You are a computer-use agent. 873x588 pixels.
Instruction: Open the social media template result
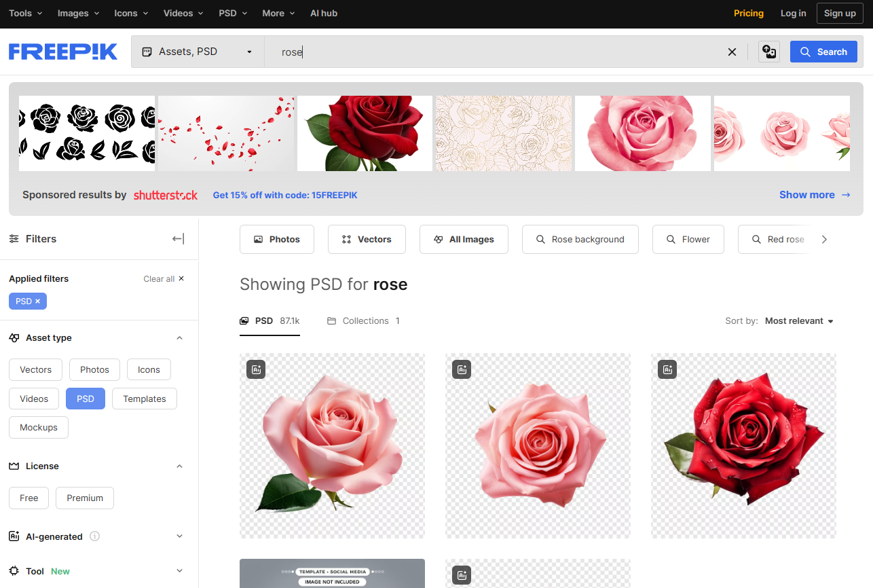click(332, 573)
